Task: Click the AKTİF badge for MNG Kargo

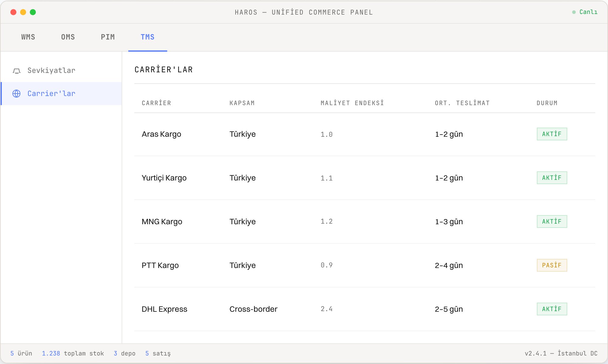Action: tap(552, 221)
